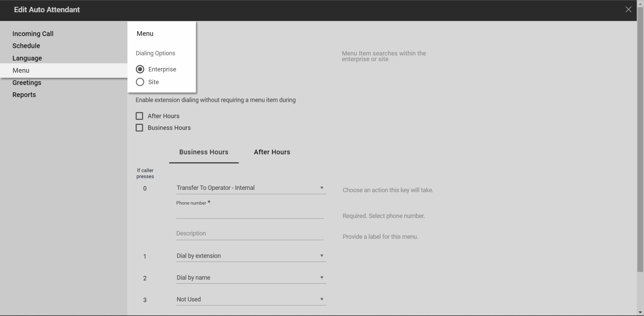Click 'Required. Select phone number.' hint

[384, 216]
